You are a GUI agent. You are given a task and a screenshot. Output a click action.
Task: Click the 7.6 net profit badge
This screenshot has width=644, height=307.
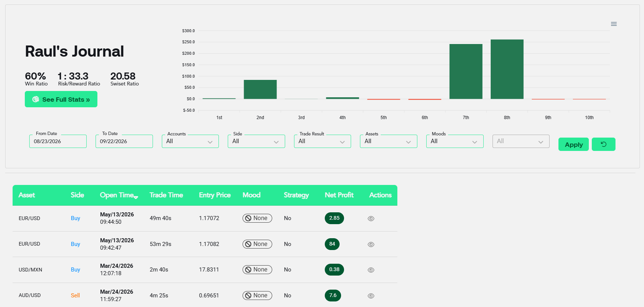(x=333, y=296)
